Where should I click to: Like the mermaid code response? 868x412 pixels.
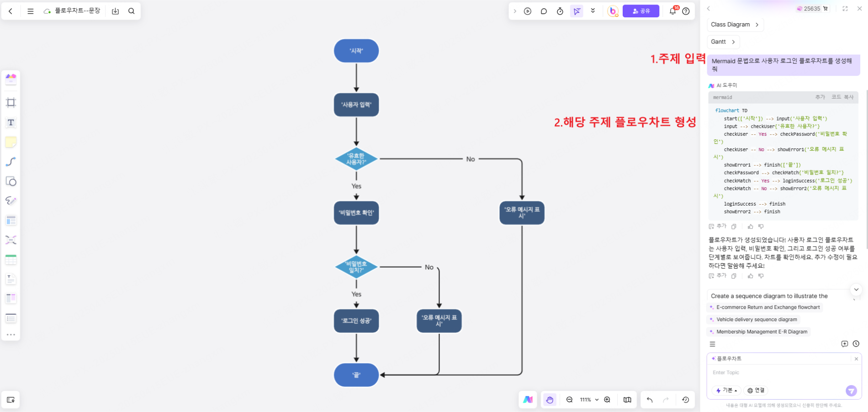[750, 227]
